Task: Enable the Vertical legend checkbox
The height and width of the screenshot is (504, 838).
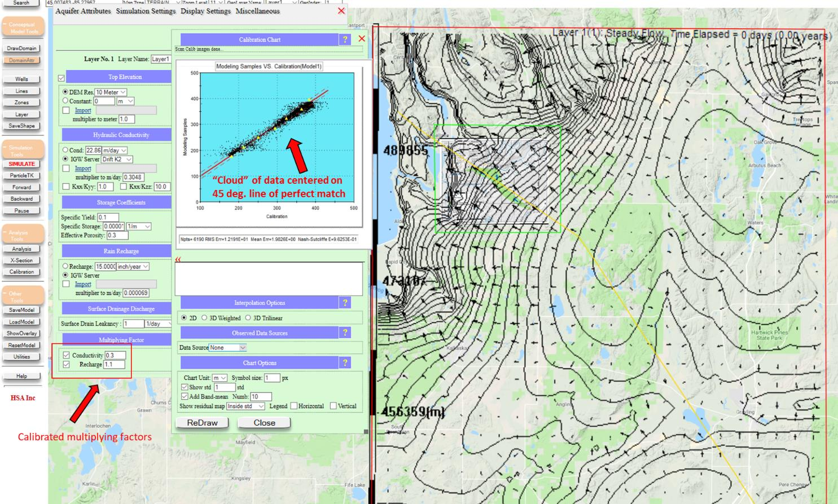Action: pos(333,406)
